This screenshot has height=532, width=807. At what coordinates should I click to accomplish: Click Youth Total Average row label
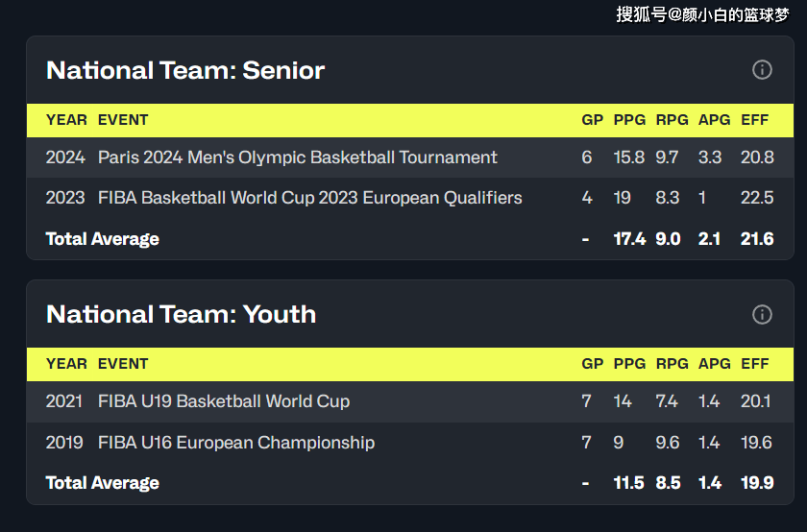coord(102,483)
